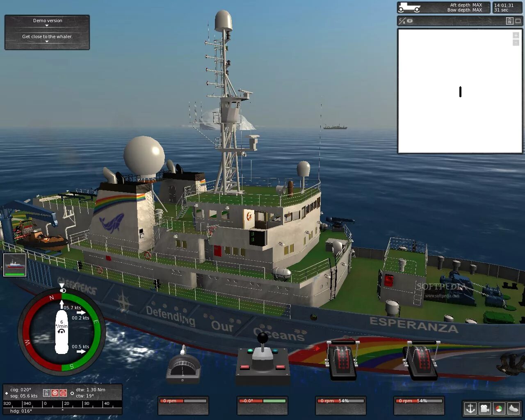Click the sog: 05.6 kts reading
The image size is (525, 420).
(x=24, y=396)
